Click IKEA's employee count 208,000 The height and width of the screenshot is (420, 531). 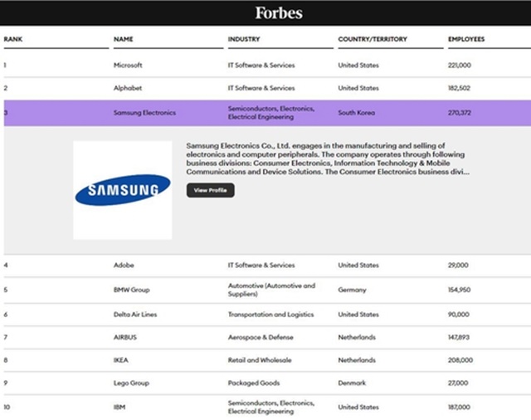click(x=460, y=360)
